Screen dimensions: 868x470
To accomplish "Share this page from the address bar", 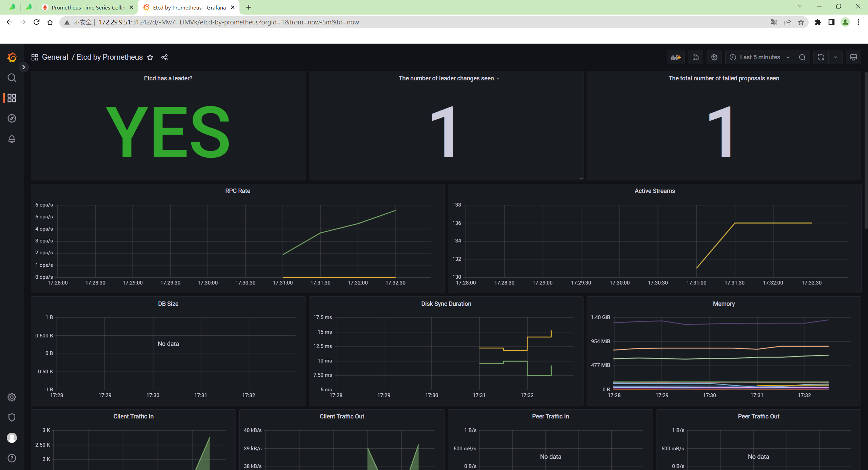I will point(787,22).
